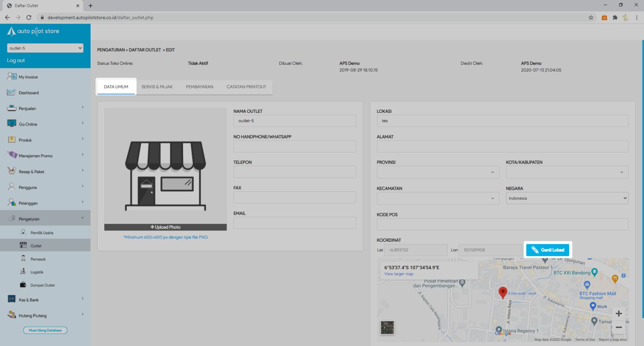Click the Email input field

[x=295, y=223]
